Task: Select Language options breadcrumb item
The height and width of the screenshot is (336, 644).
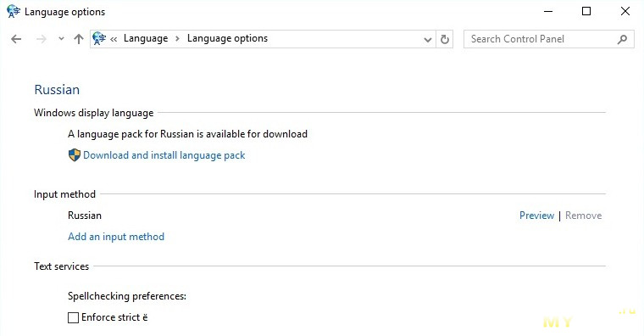Action: pos(227,38)
